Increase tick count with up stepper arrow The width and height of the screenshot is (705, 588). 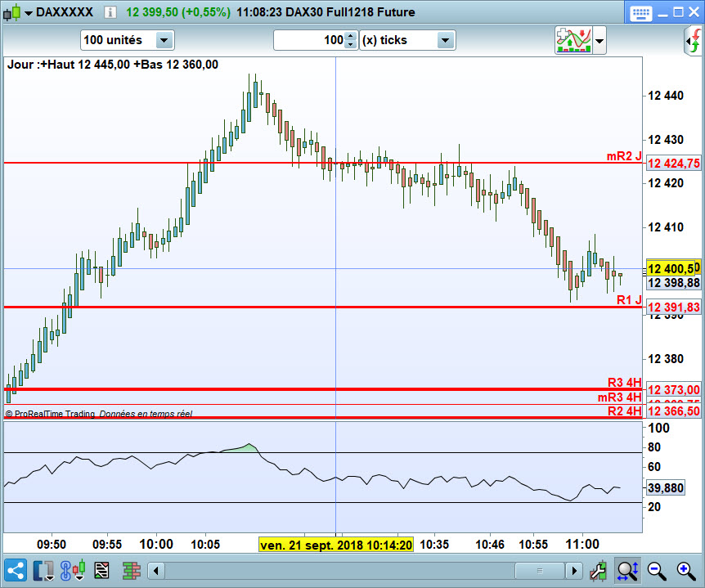click(x=351, y=36)
